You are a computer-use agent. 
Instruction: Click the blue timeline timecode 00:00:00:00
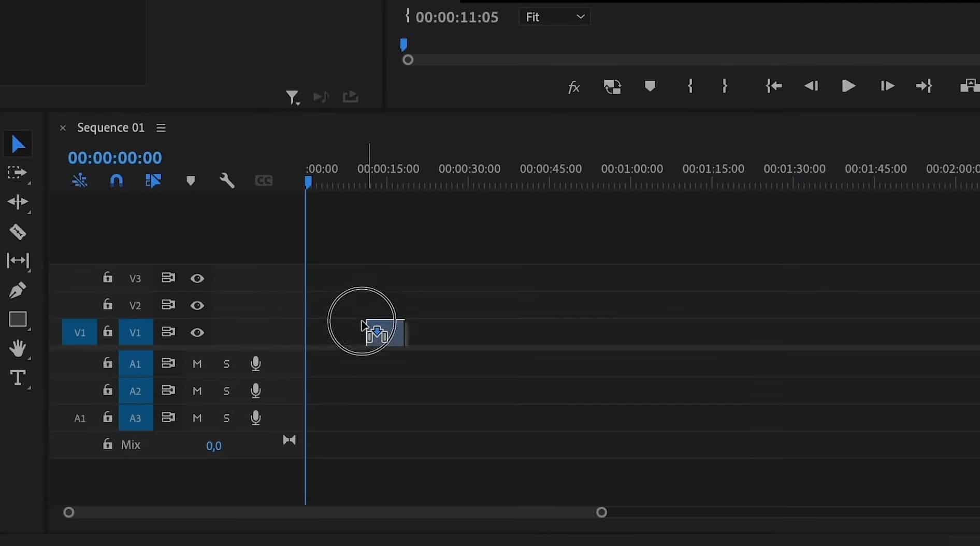[x=115, y=158]
